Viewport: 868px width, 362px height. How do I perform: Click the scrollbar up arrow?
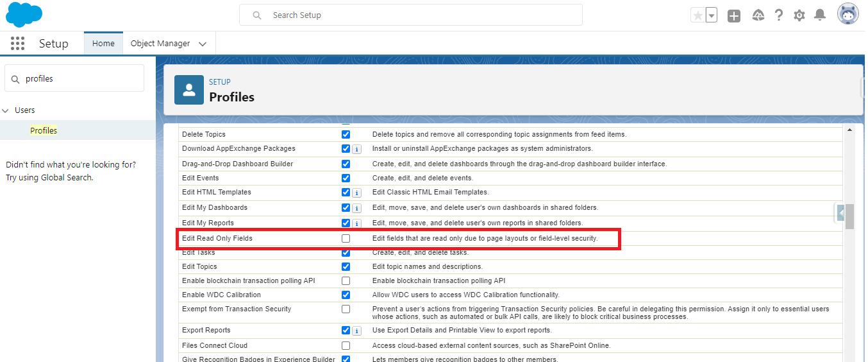(x=850, y=130)
